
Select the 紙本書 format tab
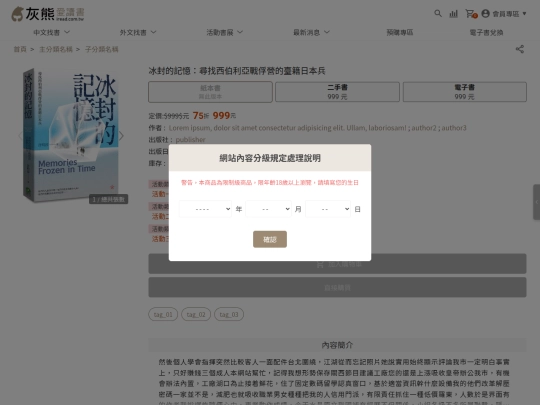coord(210,92)
